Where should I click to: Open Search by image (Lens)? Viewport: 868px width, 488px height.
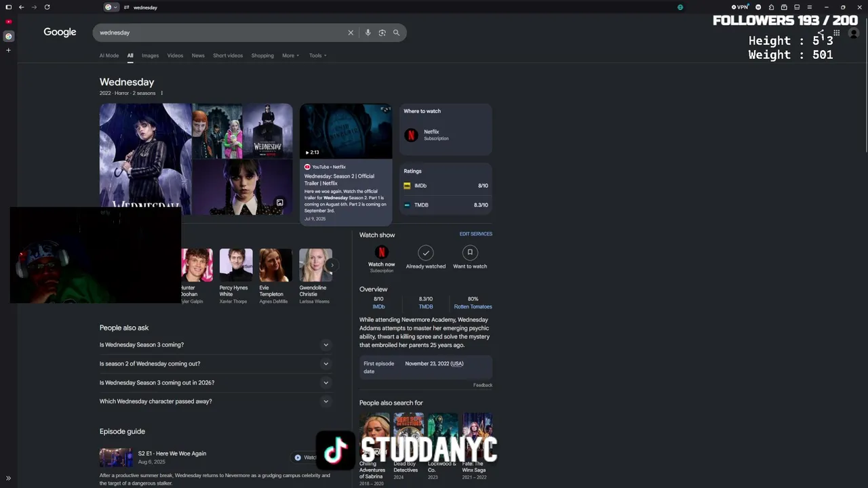382,33
